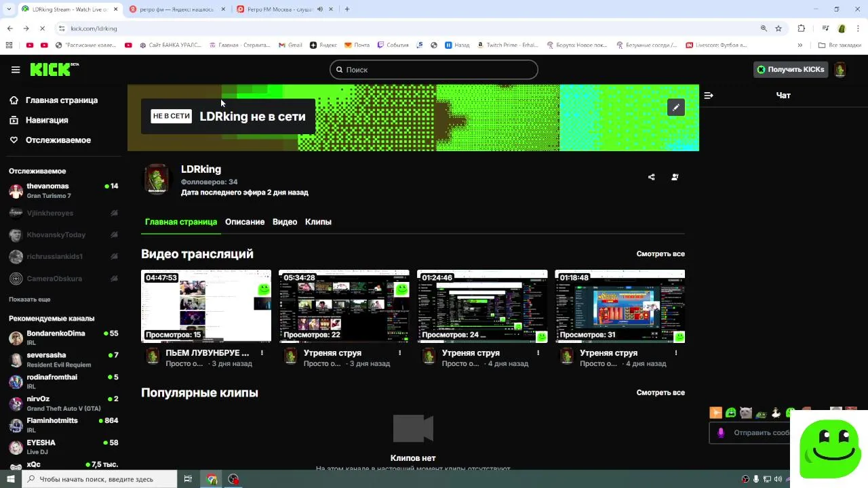
Task: Open options for ПЬЕМ ЛУВУНБРУЕ video
Action: [x=262, y=353]
